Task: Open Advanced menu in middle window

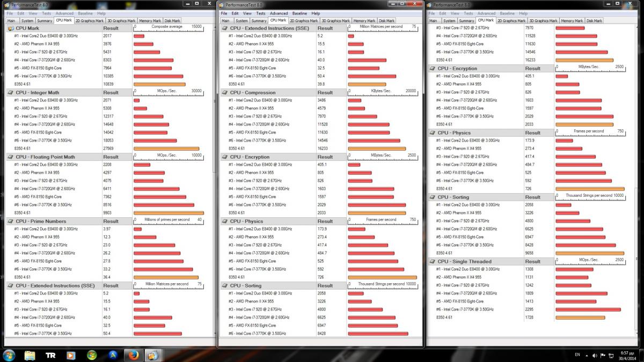Action: [279, 13]
